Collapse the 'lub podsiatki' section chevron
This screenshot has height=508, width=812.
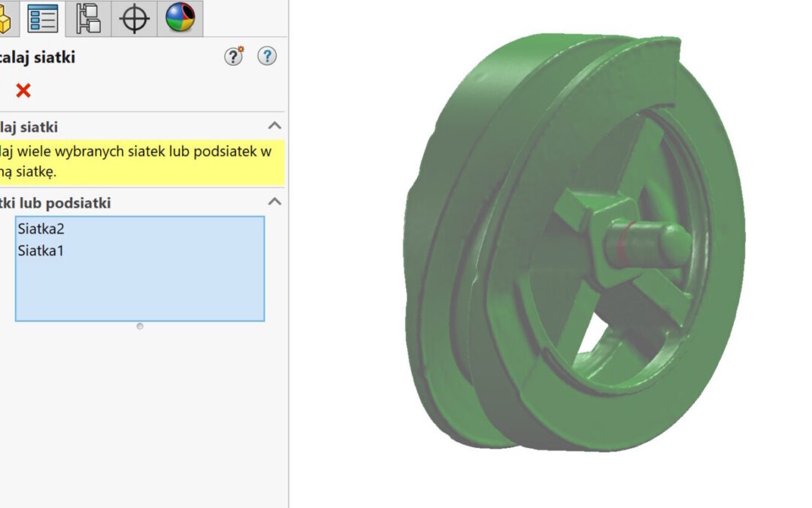coord(275,202)
